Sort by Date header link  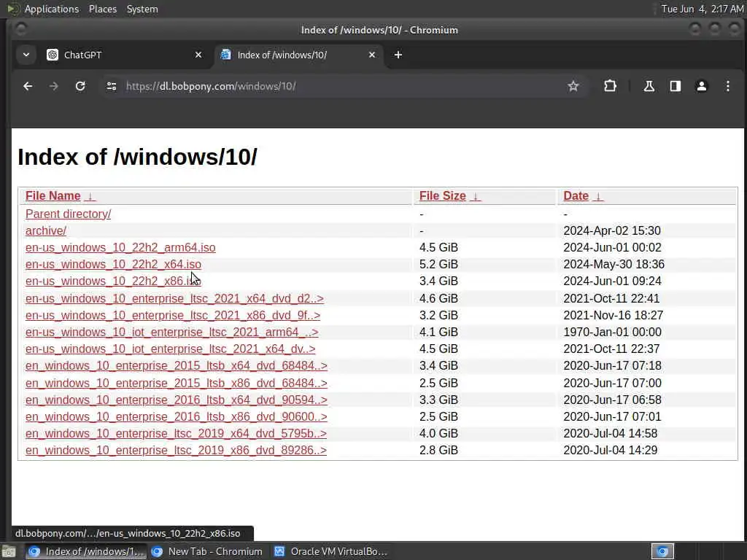click(x=576, y=196)
